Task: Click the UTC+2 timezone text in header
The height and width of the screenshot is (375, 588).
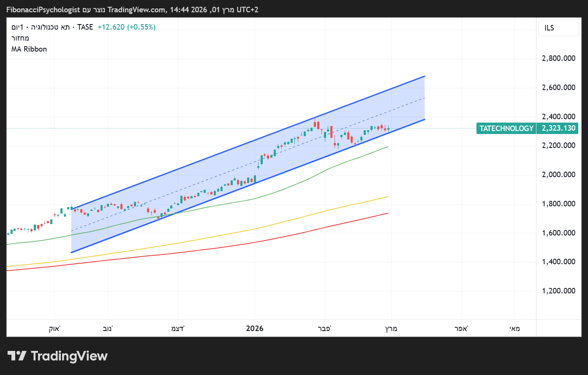Action: 247,10
